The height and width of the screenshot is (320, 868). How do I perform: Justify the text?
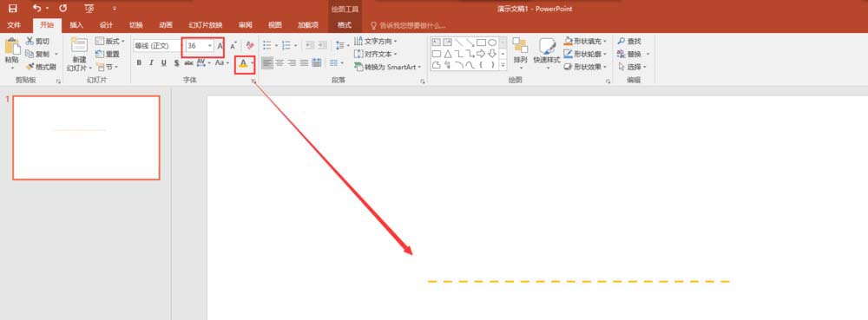coord(305,63)
